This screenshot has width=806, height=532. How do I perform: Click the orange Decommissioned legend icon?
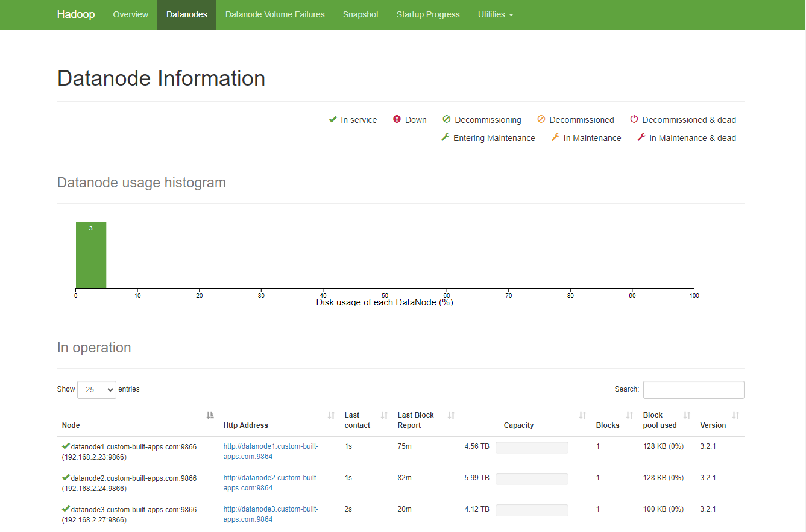tap(541, 119)
